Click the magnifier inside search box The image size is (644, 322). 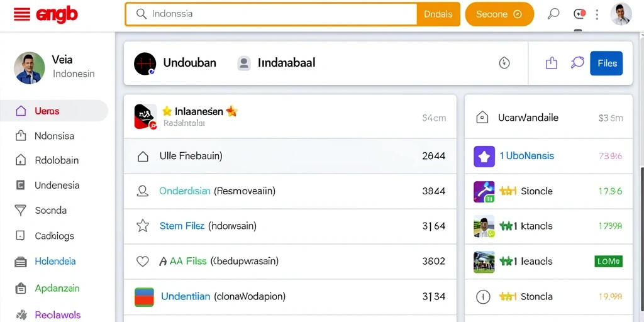[142, 14]
